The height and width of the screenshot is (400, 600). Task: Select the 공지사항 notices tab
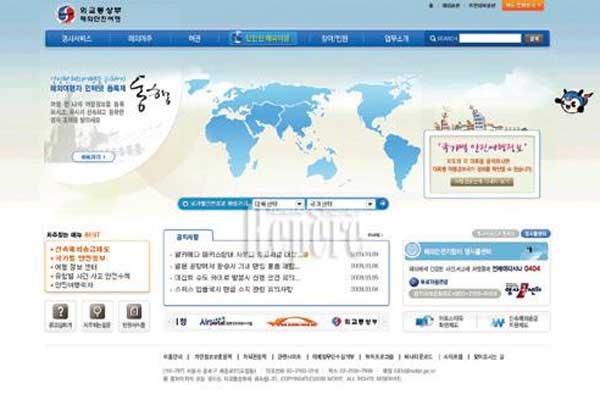[188, 237]
